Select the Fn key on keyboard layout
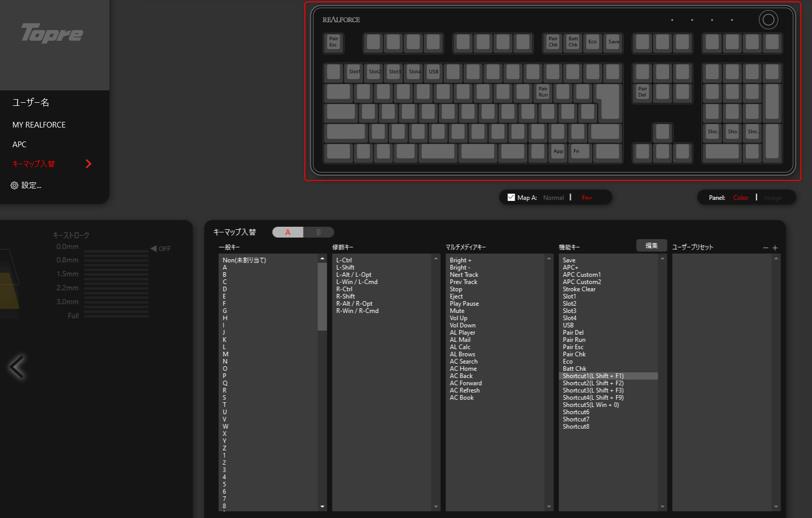 (577, 151)
